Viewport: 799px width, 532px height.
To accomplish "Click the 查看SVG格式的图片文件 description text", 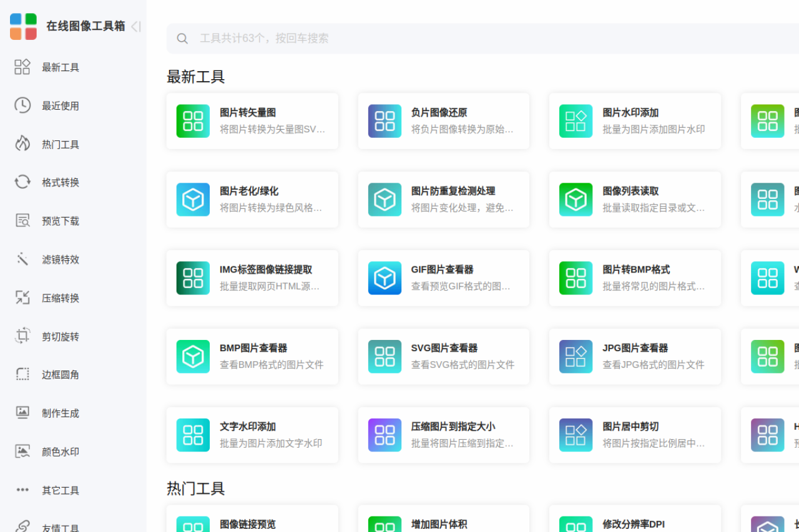I will tap(463, 365).
